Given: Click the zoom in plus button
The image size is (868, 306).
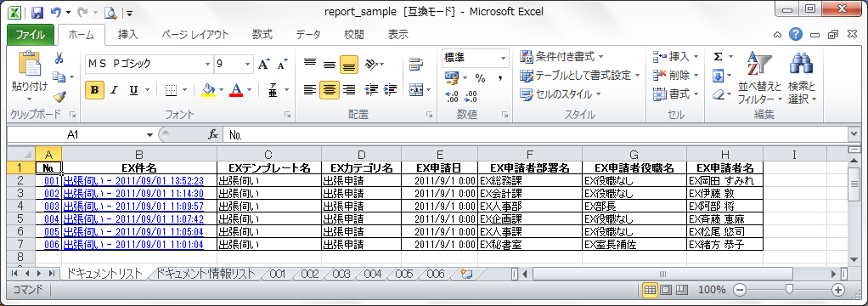Looking at the screenshot, I should [838, 289].
